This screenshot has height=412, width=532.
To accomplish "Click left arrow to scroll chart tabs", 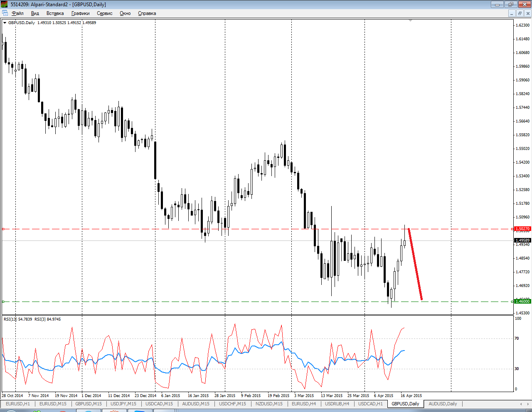I will (521, 404).
